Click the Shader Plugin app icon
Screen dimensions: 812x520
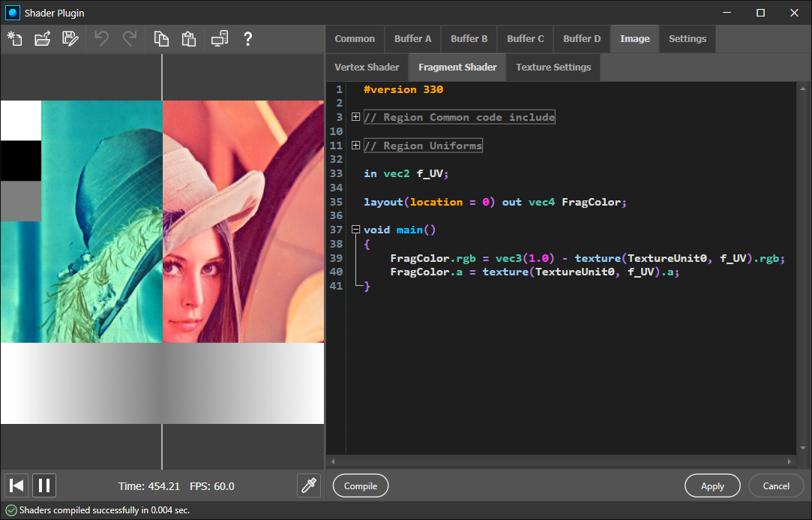click(x=13, y=13)
